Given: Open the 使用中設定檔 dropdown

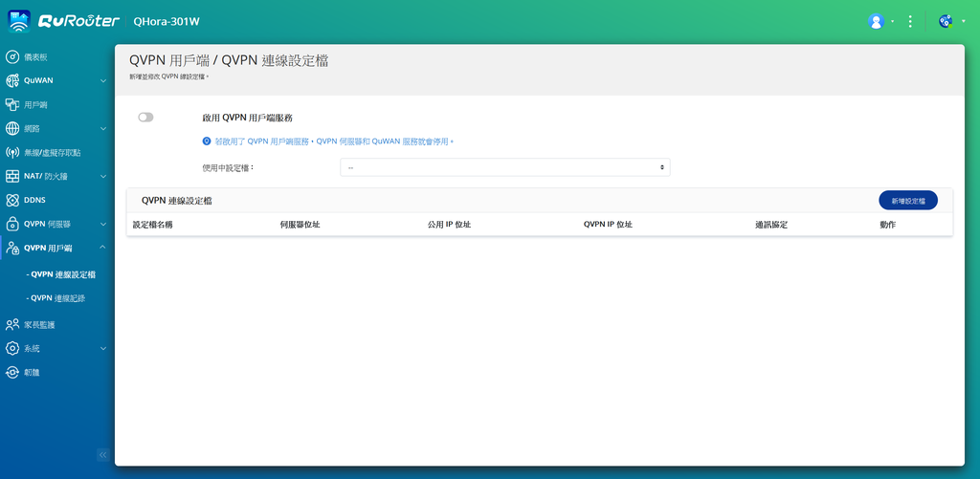Looking at the screenshot, I should click(x=505, y=167).
